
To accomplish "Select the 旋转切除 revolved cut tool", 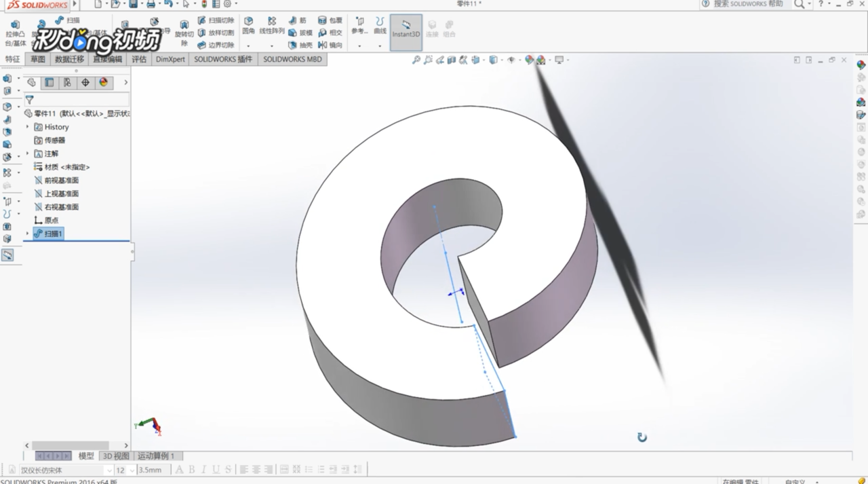I will (x=184, y=33).
